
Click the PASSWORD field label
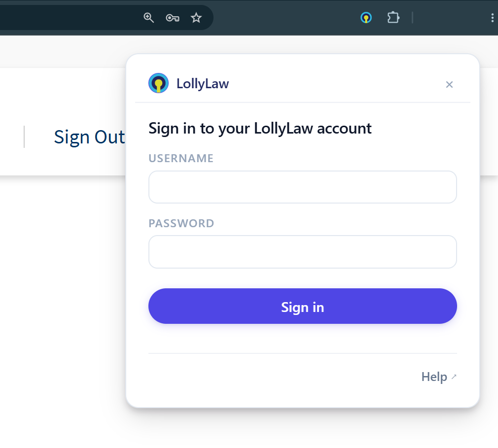[181, 223]
